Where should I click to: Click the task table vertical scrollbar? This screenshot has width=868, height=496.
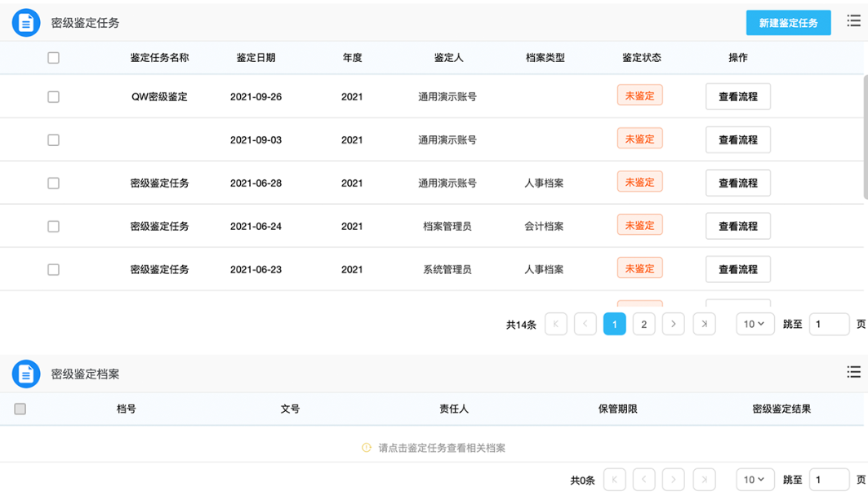(x=865, y=135)
